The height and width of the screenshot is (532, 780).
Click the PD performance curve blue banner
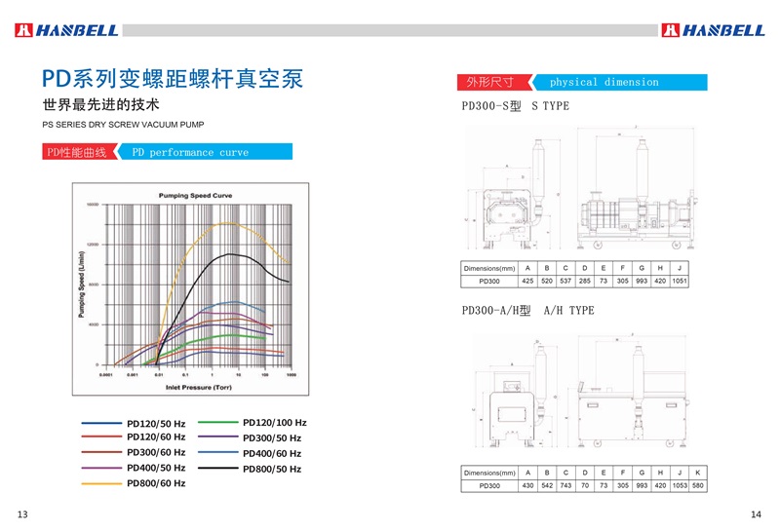[205, 153]
